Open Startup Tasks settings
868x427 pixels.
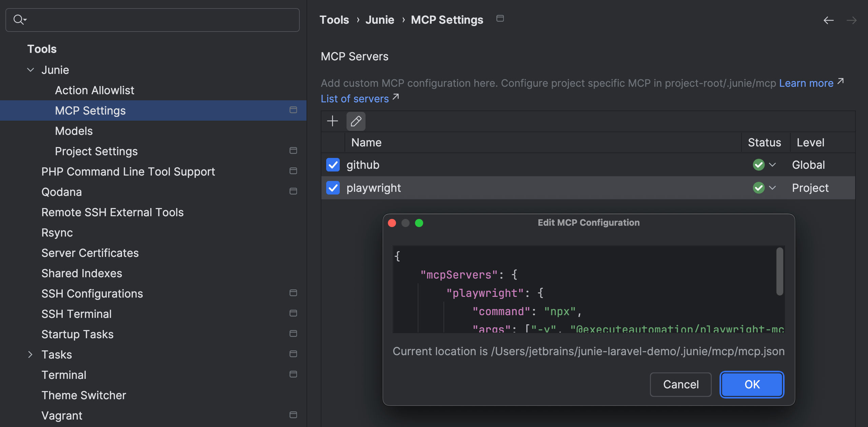pyautogui.click(x=77, y=334)
